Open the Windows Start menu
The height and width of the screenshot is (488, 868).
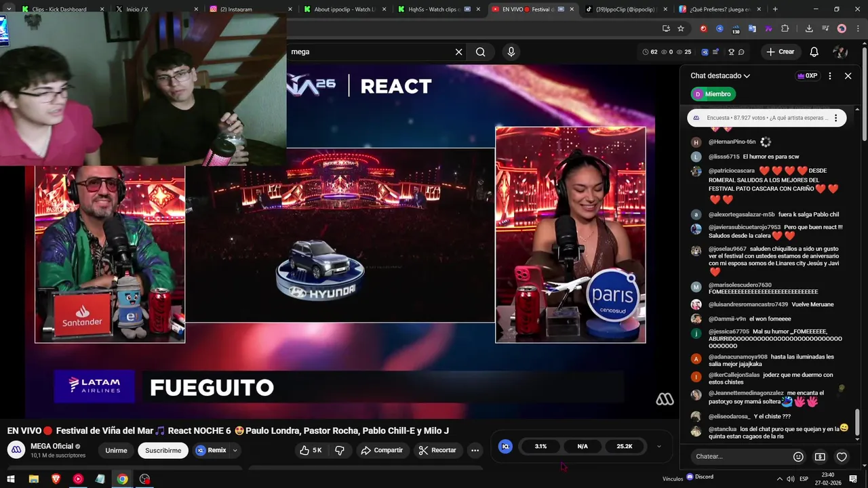[x=12, y=479]
